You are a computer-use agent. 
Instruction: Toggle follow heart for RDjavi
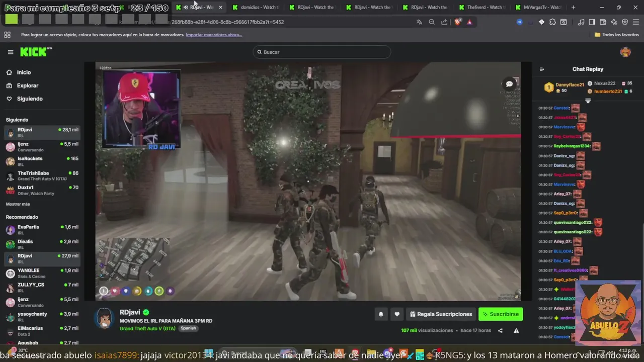point(397,314)
